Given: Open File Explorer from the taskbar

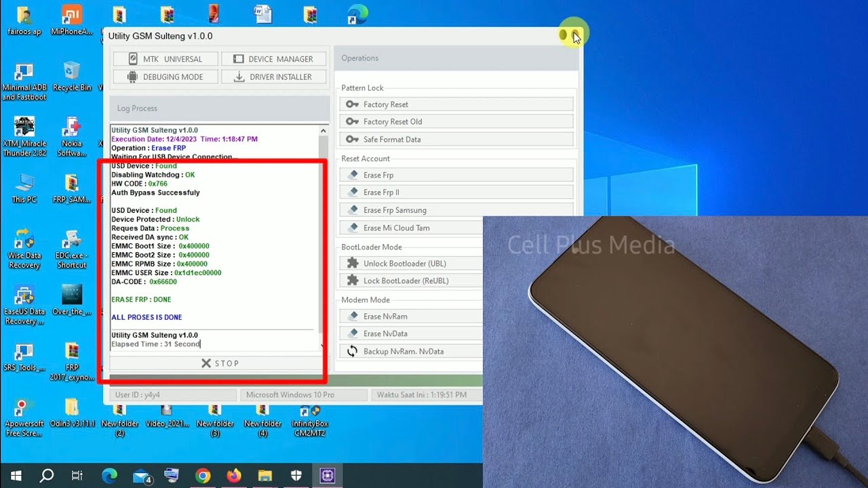Looking at the screenshot, I should (265, 475).
